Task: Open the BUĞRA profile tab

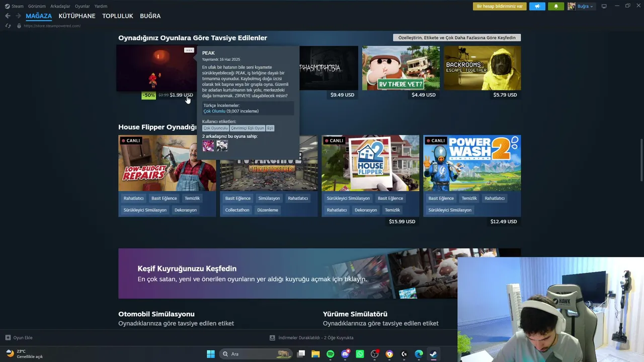Action: [150, 16]
